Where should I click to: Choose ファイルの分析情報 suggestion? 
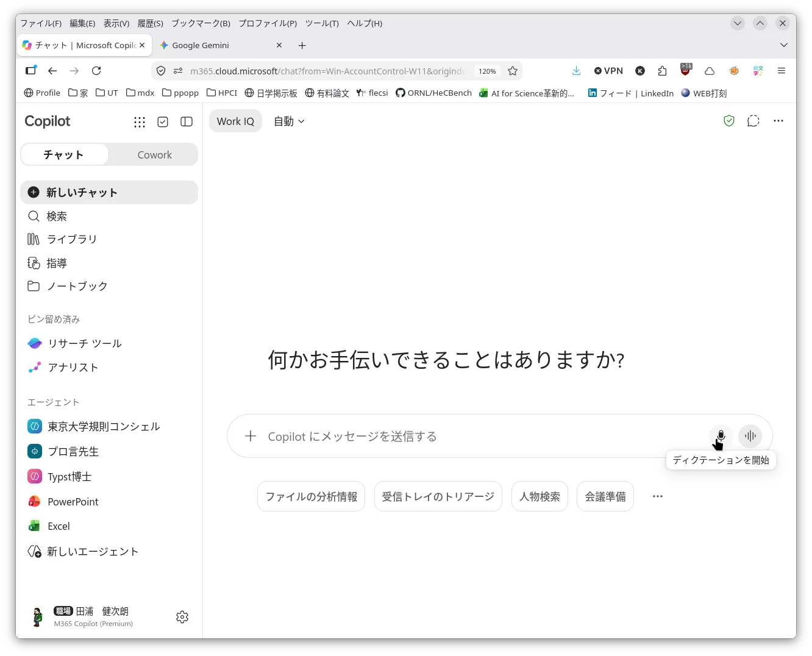tap(311, 496)
